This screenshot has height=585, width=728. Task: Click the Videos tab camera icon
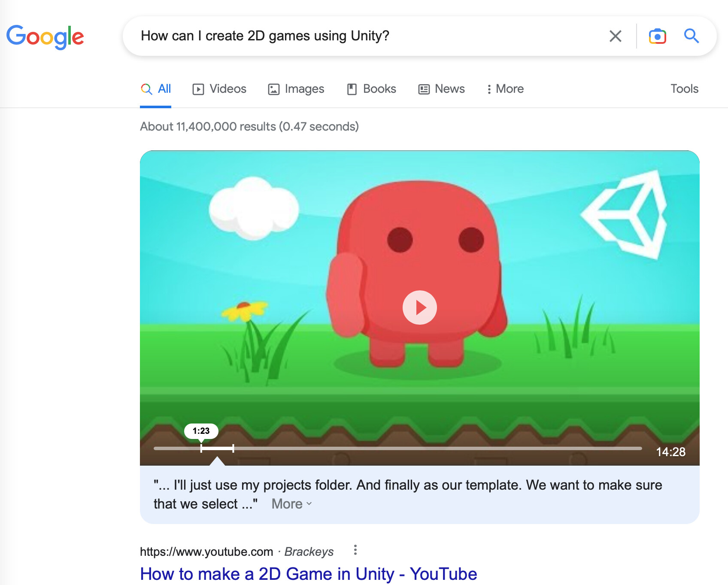pyautogui.click(x=198, y=89)
